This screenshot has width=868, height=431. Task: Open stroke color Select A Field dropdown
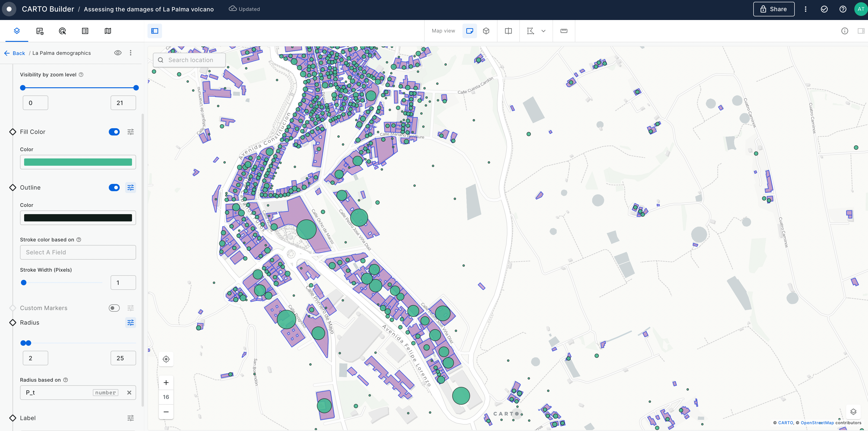(x=78, y=252)
